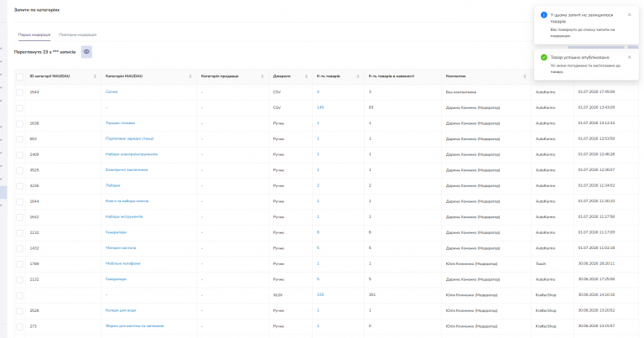The width and height of the screenshot is (644, 338).
Task: Sort the Категорія MAUDAU column
Action: tap(190, 76)
